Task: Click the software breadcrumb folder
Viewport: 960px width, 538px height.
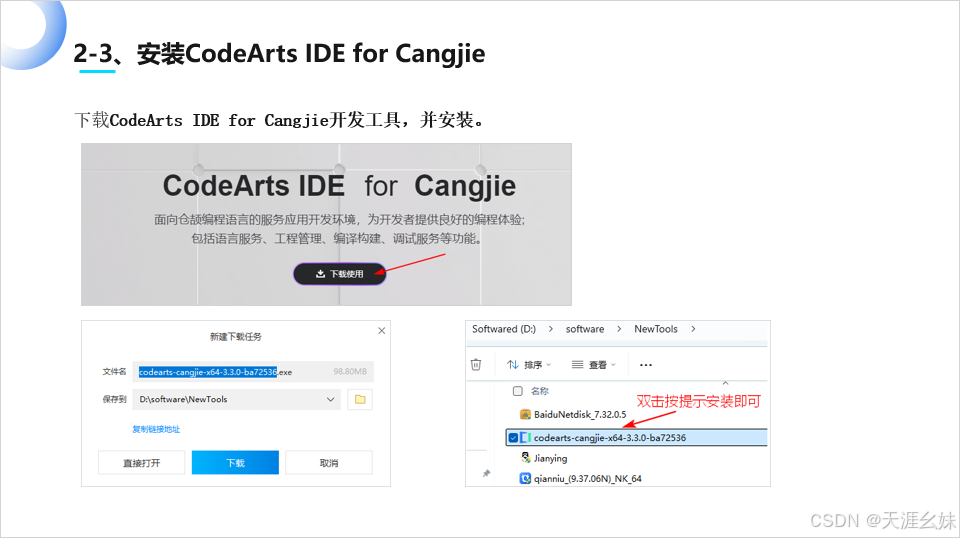Action: click(x=585, y=329)
